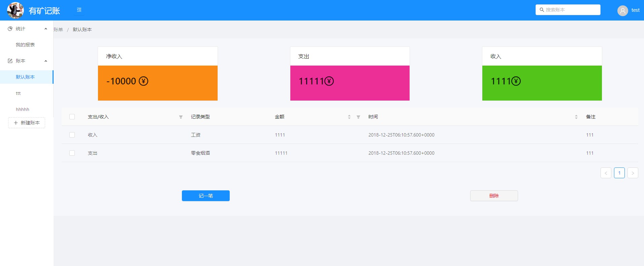Click 备注 column header

(591, 117)
